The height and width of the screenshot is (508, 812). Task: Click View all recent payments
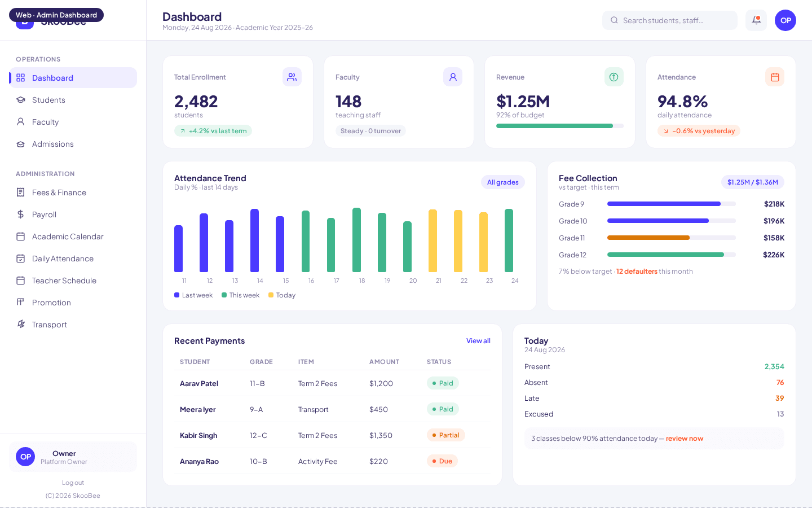[478, 341]
